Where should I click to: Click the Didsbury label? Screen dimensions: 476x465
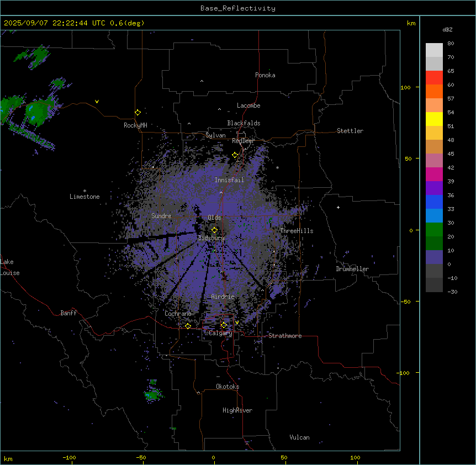pyautogui.click(x=211, y=238)
